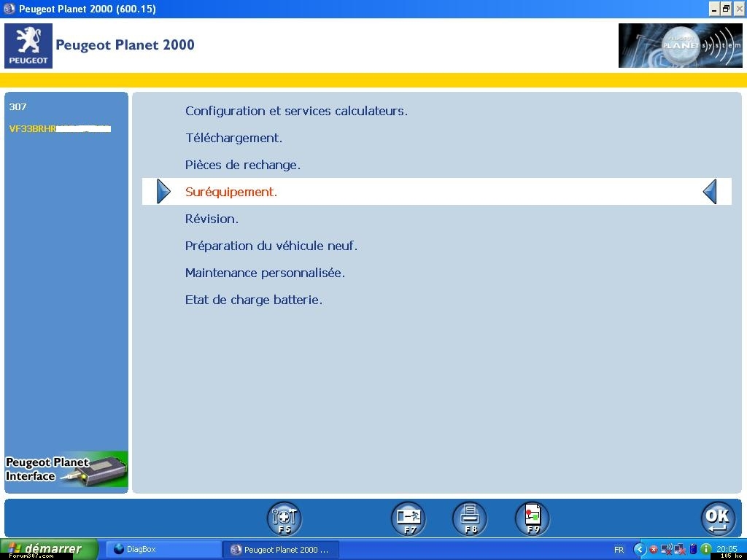Click the Peugeot Planet Interface device image

(x=66, y=470)
